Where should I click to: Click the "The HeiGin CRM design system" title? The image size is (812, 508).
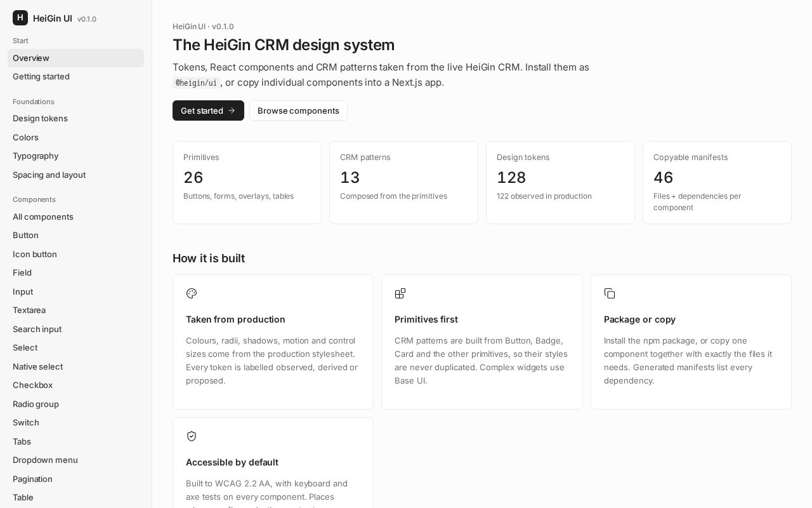284,45
